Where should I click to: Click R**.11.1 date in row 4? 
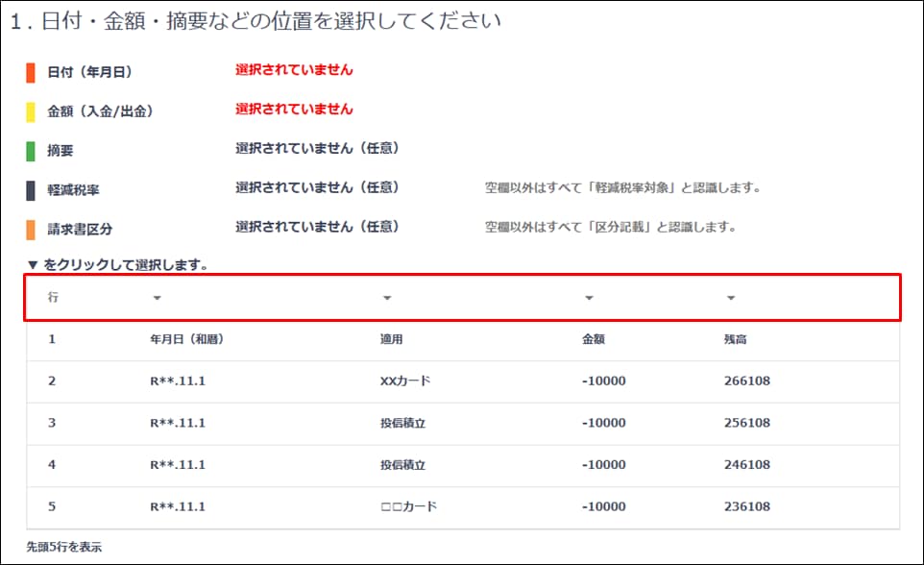pos(178,465)
